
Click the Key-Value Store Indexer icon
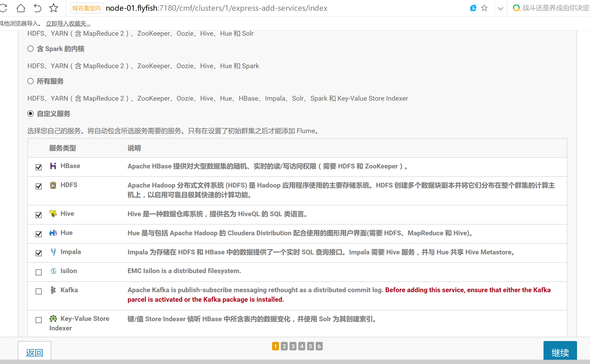pyautogui.click(x=53, y=319)
